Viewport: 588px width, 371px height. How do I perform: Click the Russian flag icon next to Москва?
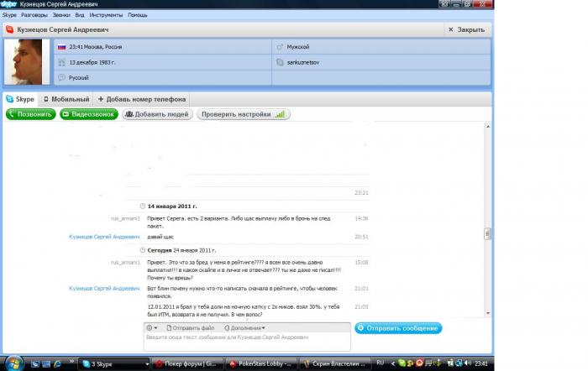pyautogui.click(x=62, y=47)
